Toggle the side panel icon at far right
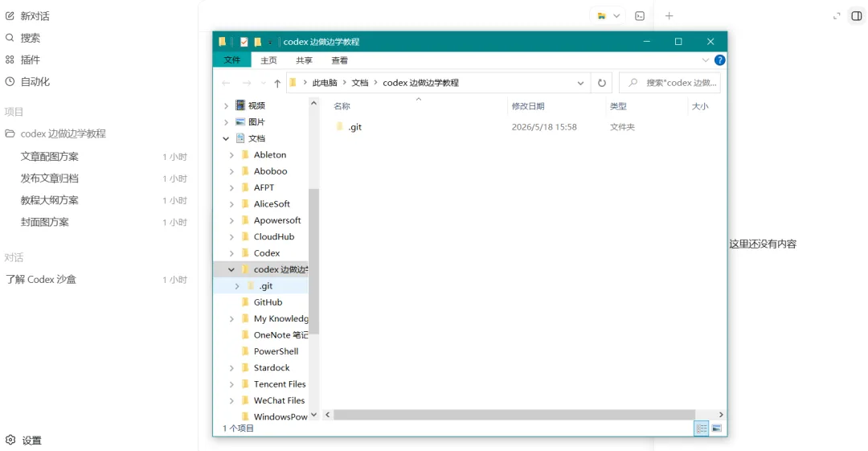 point(856,16)
